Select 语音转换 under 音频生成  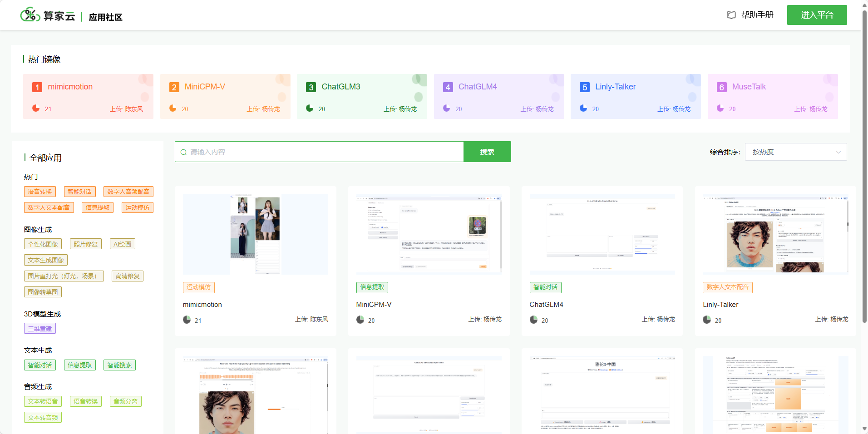coord(86,401)
